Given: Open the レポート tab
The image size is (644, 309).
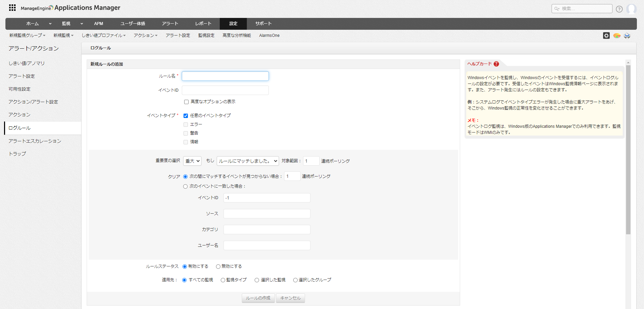Looking at the screenshot, I should coord(203,24).
